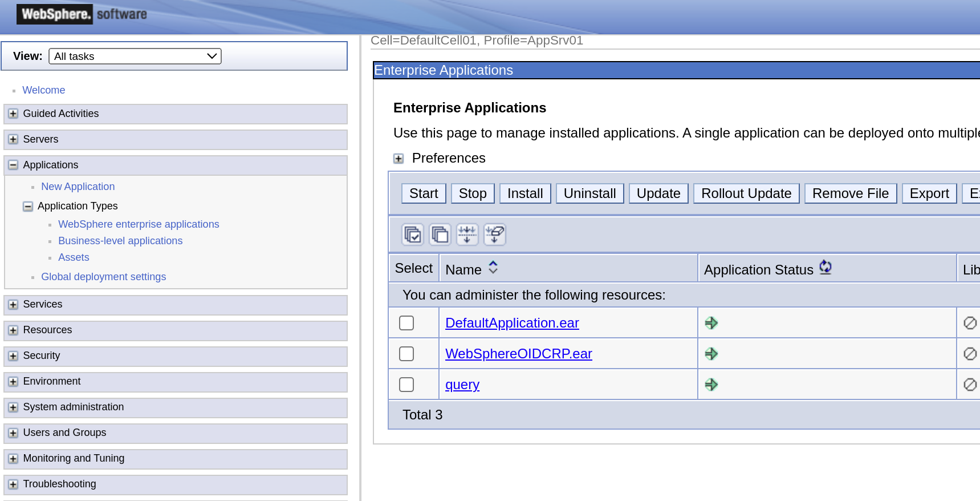Viewport: 980px width, 501px height.
Task: Check the DefaultApplication.ear checkbox
Action: [x=406, y=323]
